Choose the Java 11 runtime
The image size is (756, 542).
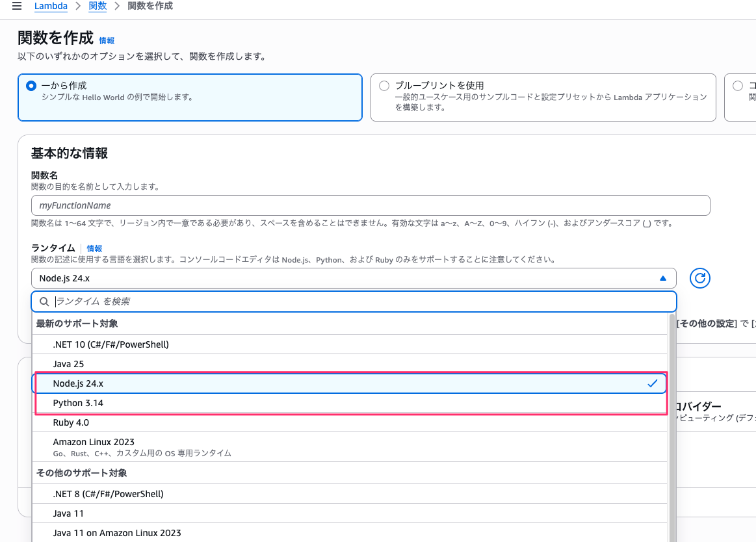point(350,513)
